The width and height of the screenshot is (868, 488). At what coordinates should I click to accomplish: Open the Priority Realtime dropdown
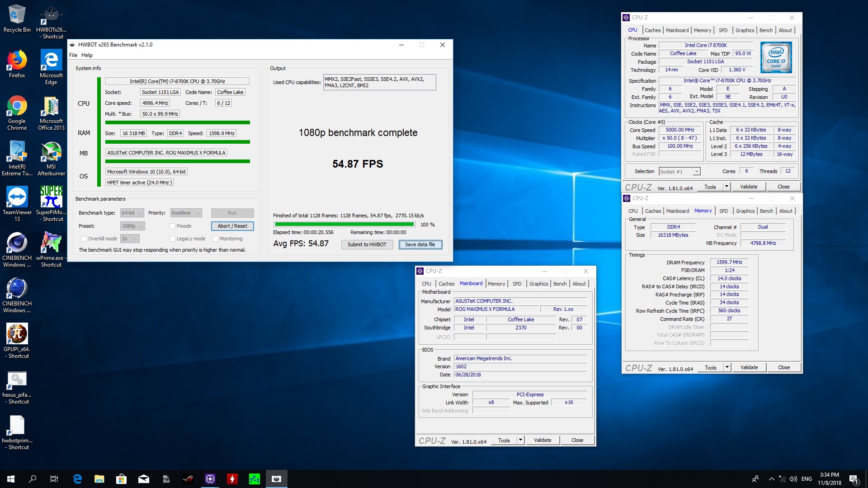[x=186, y=213]
